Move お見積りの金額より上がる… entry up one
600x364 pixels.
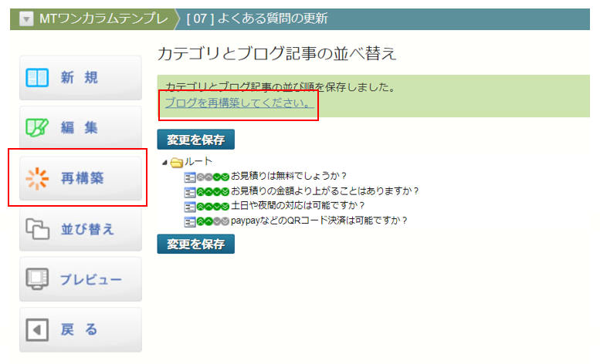(208, 192)
